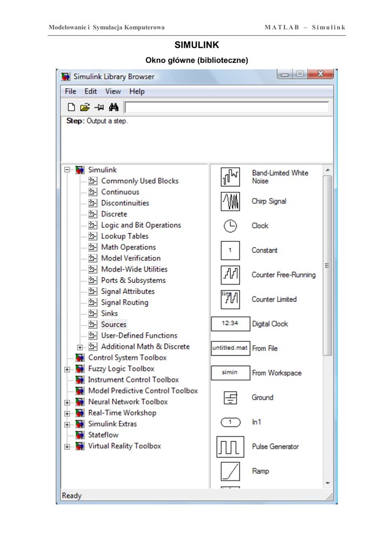The height and width of the screenshot is (554, 392).
Task: Click the binoculars Find block icon
Action: coord(112,108)
